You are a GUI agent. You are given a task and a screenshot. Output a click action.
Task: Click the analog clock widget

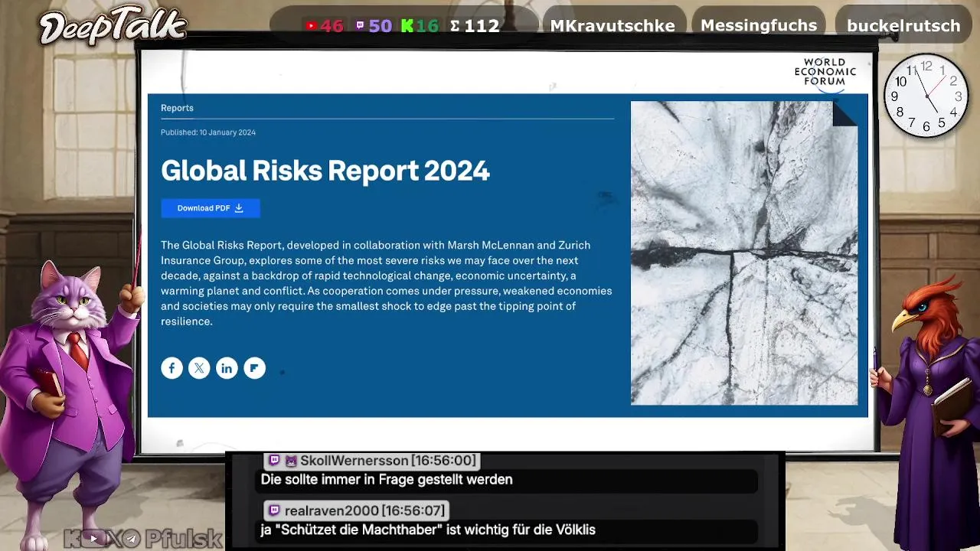click(x=926, y=96)
